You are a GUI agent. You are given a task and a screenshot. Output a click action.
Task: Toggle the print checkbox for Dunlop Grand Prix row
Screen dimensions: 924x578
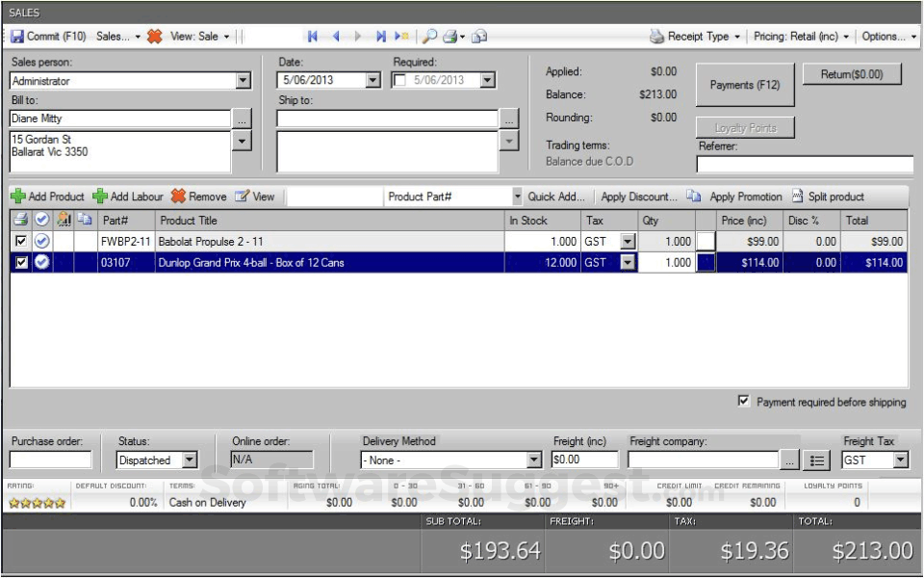click(x=21, y=262)
